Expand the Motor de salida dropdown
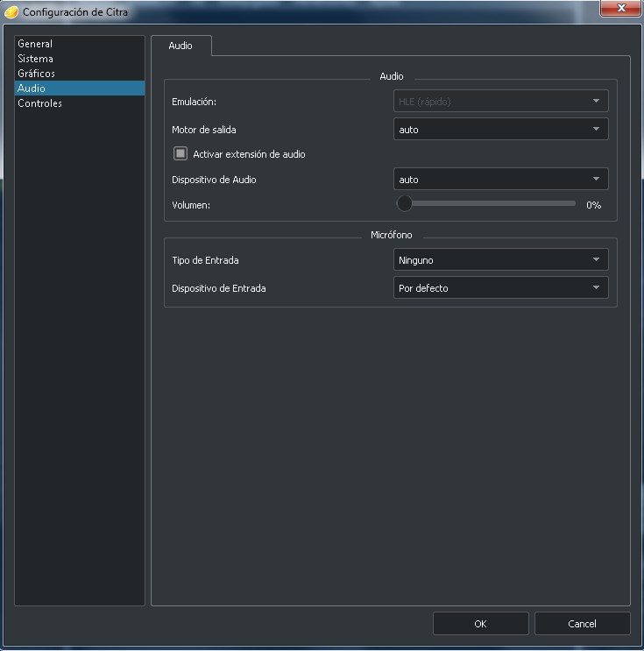The image size is (644, 651). click(501, 129)
